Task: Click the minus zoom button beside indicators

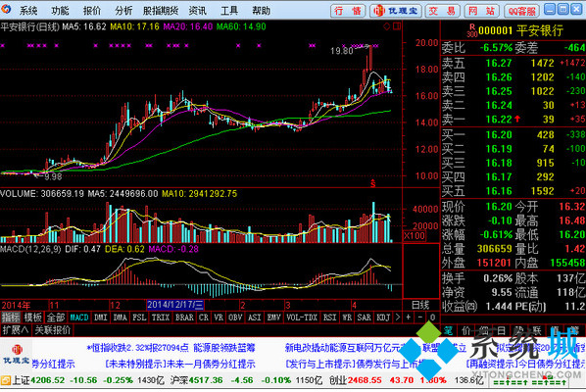Action: (420, 318)
